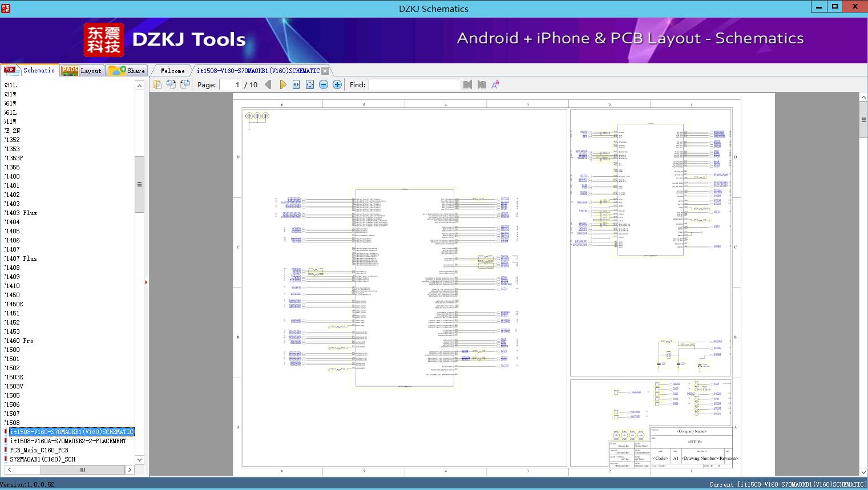Click the find next icon
The height and width of the screenshot is (490, 868).
pyautogui.click(x=482, y=84)
